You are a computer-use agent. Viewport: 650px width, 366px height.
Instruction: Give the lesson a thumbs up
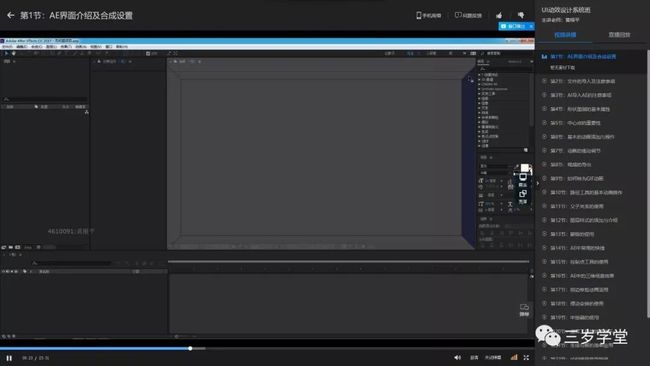[x=499, y=15]
